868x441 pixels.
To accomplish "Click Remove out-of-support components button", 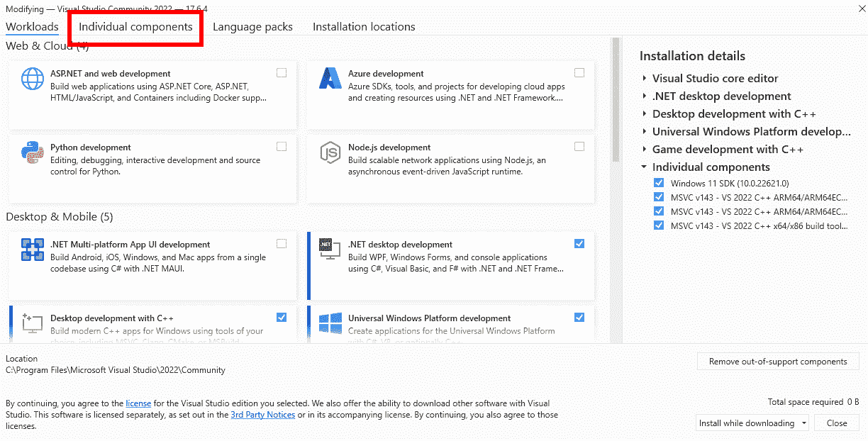I will click(778, 362).
